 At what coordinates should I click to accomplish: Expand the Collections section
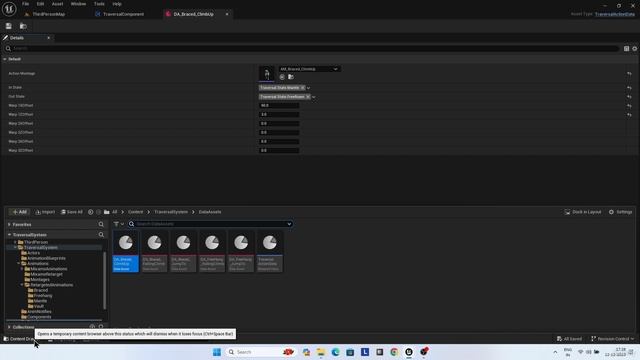coord(9,327)
